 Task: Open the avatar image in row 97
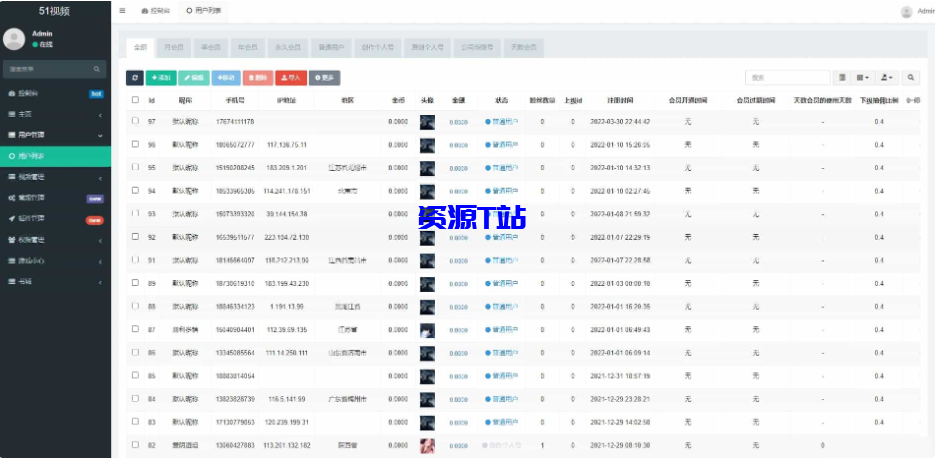[x=427, y=122]
